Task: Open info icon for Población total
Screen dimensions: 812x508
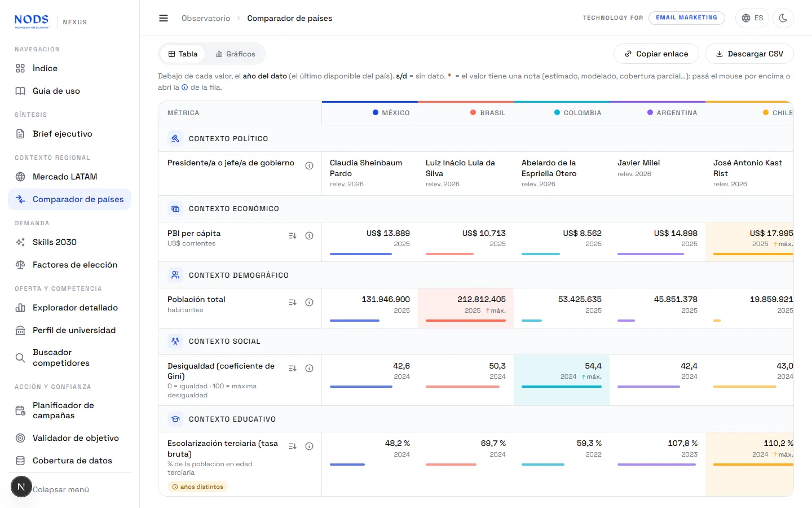Action: (309, 303)
